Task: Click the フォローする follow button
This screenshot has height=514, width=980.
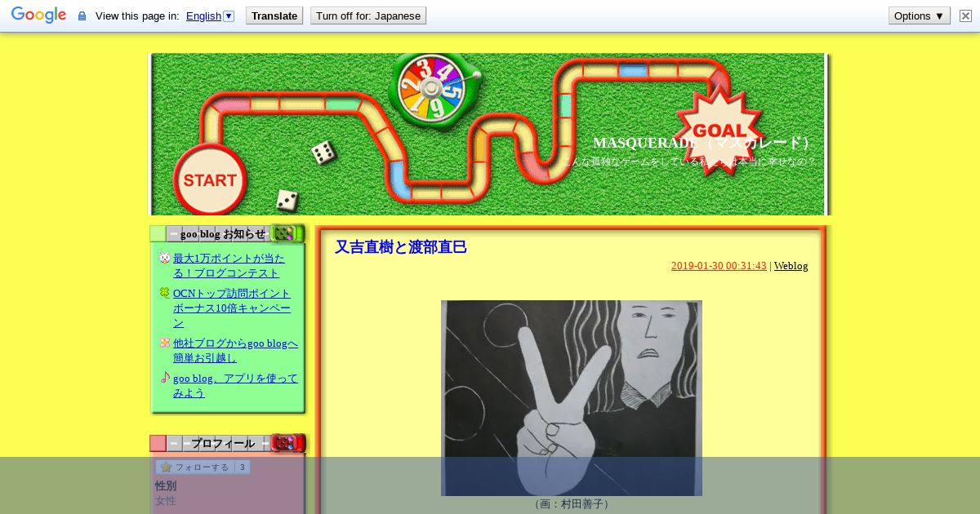Action: 194,467
